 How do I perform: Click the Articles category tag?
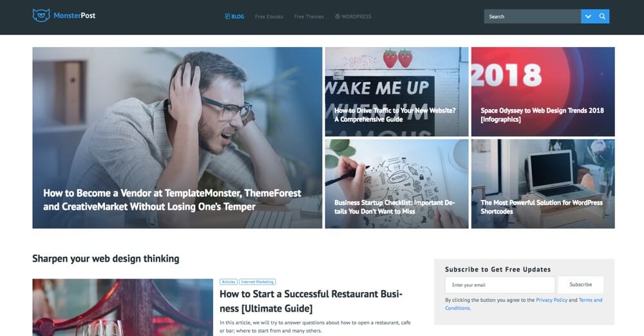(229, 282)
